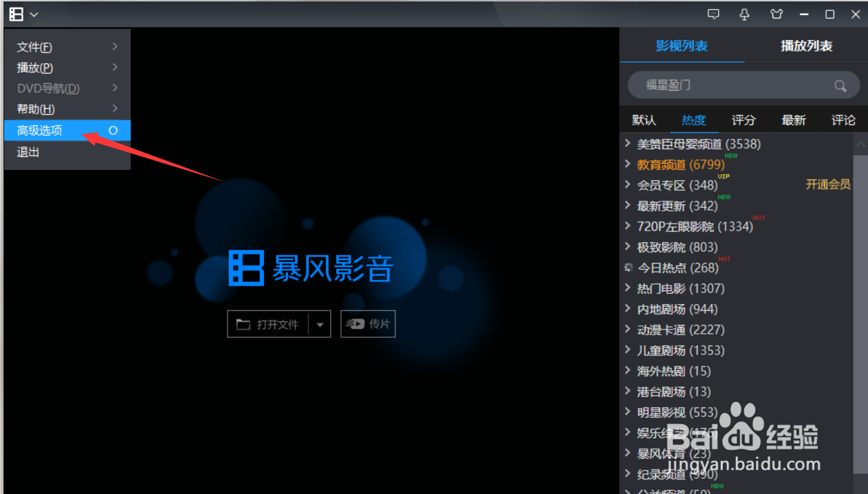Select 今日热点 (268) list row
The width and height of the screenshot is (868, 494).
click(737, 268)
